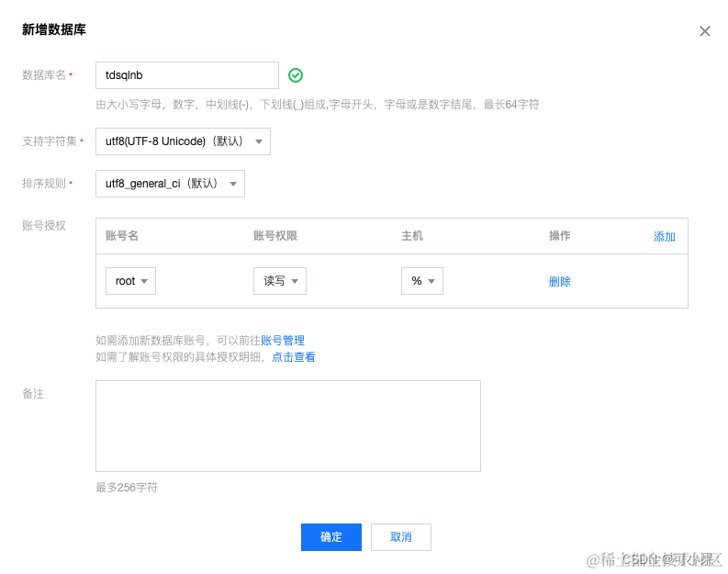The height and width of the screenshot is (574, 728).
Task: Confirm with the 确定 button
Action: [331, 537]
